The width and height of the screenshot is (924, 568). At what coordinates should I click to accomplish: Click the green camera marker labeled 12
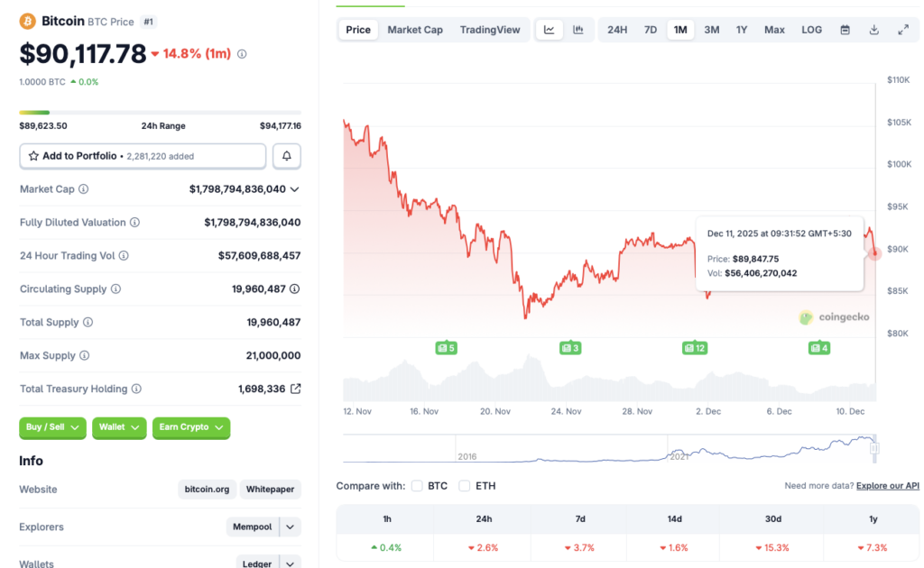click(x=695, y=347)
